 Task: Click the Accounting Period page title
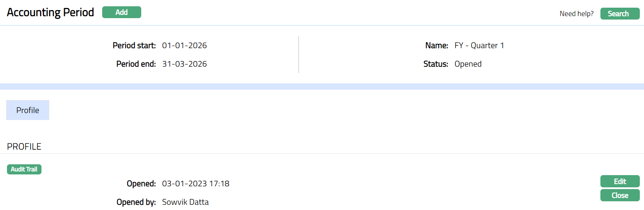[x=51, y=12]
